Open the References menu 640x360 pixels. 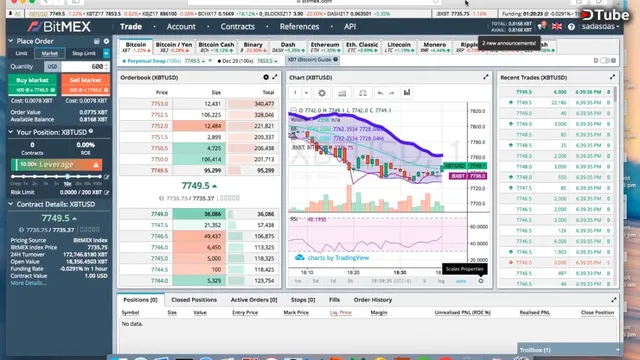[x=299, y=27]
